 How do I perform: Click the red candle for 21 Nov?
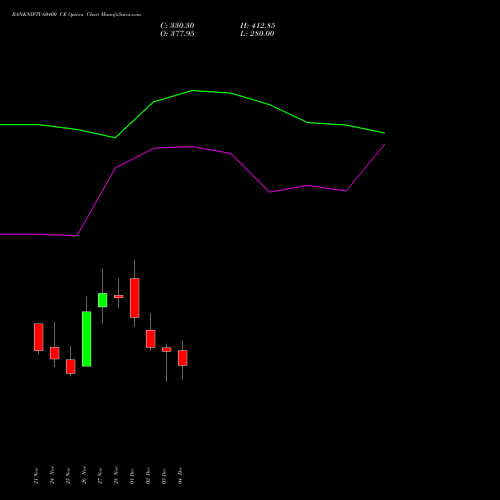(x=39, y=337)
